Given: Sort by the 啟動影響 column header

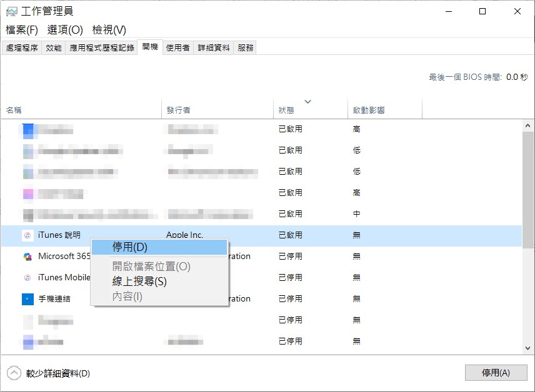Looking at the screenshot, I should [x=385, y=110].
